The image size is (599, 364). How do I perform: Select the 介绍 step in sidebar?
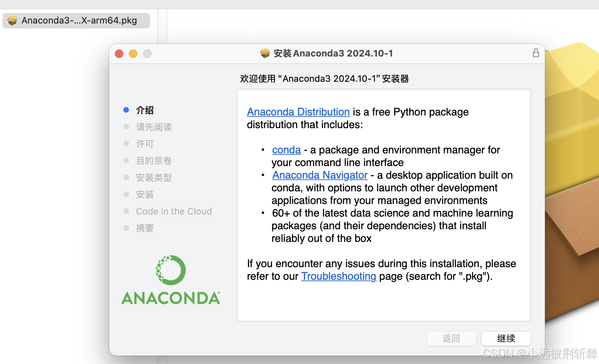click(x=145, y=110)
